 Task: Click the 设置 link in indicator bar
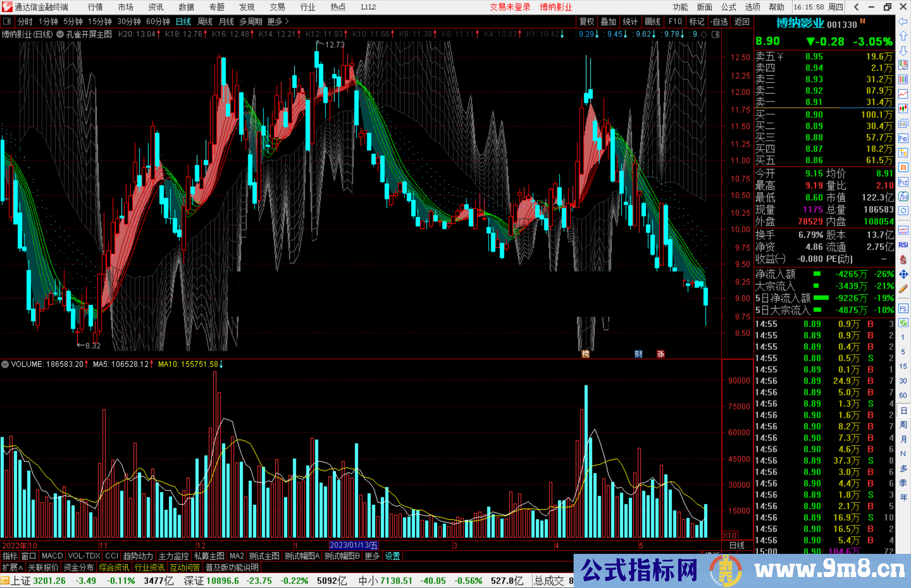[392, 556]
